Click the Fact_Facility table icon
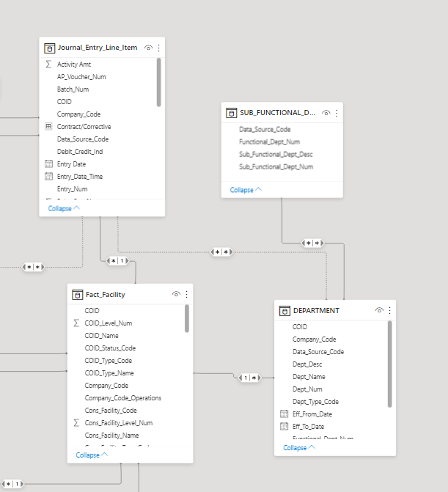This screenshot has height=492, width=448. [78, 295]
